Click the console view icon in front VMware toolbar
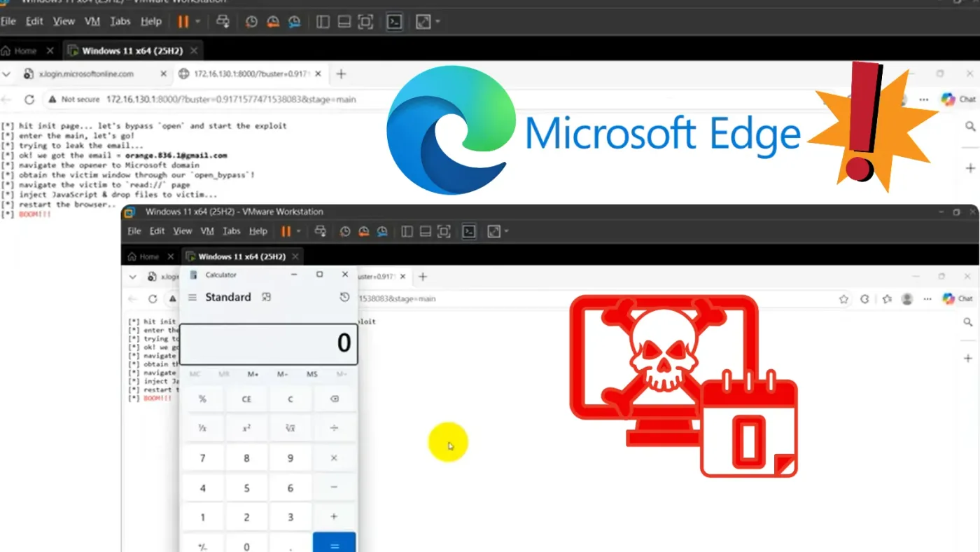 coord(469,231)
